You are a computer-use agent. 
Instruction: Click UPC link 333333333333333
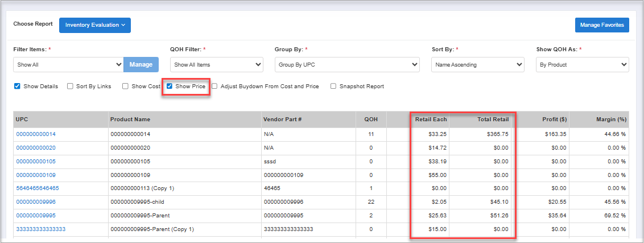coord(40,229)
